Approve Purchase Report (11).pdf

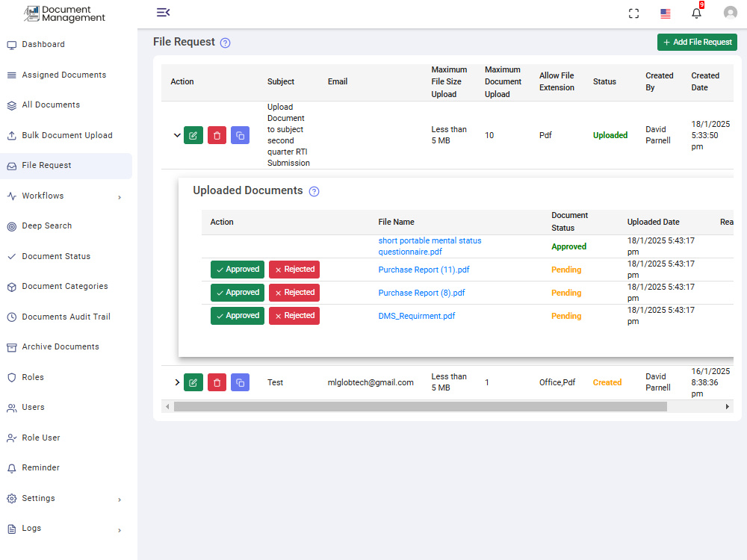pos(238,270)
